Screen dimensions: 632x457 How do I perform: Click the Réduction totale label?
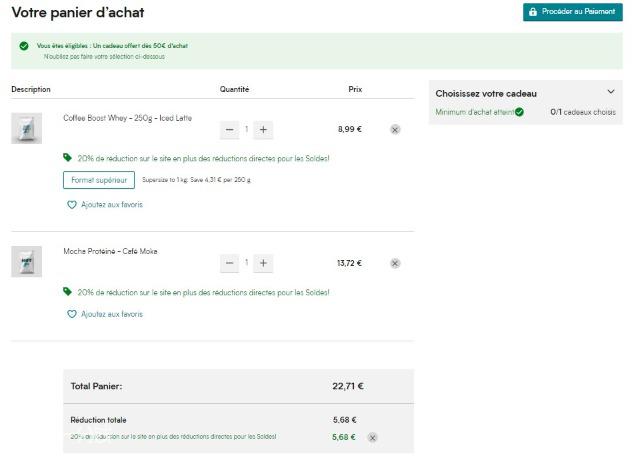coord(98,420)
